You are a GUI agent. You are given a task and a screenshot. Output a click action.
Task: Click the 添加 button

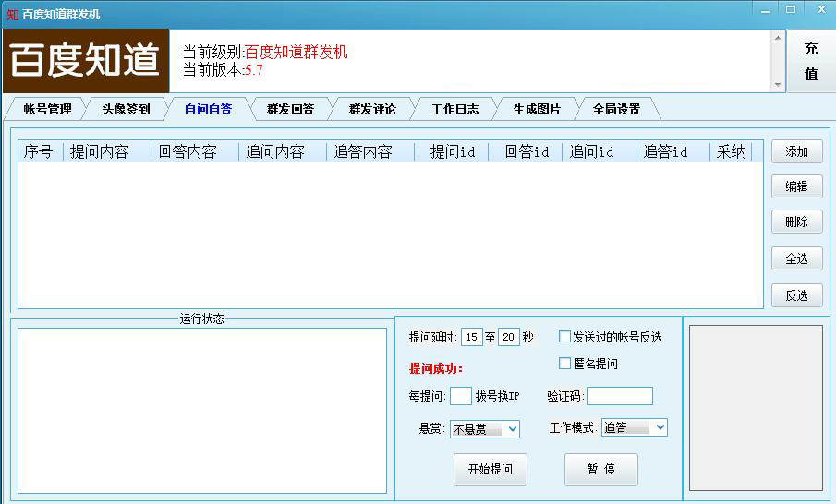[796, 151]
